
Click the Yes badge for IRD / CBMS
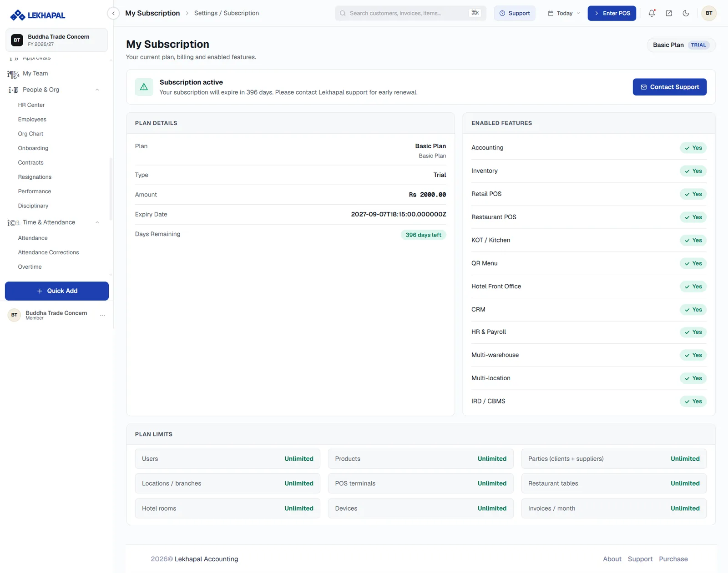click(x=693, y=401)
